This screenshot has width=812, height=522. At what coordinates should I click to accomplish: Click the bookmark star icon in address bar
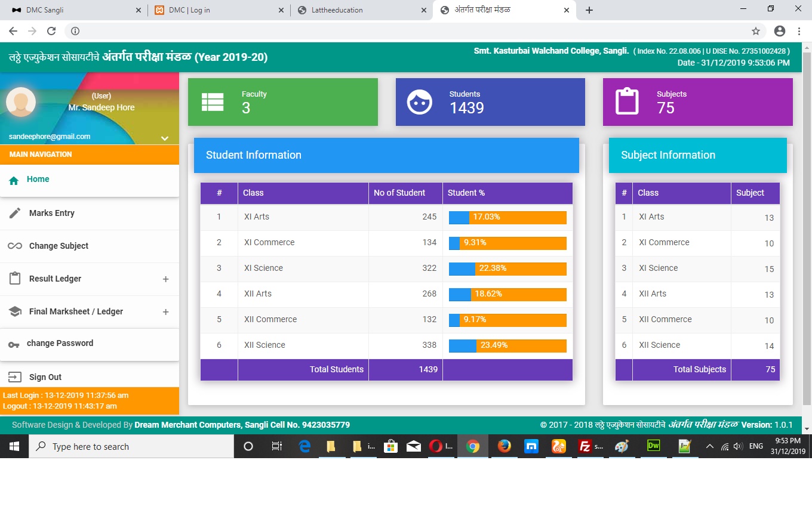pyautogui.click(x=756, y=31)
